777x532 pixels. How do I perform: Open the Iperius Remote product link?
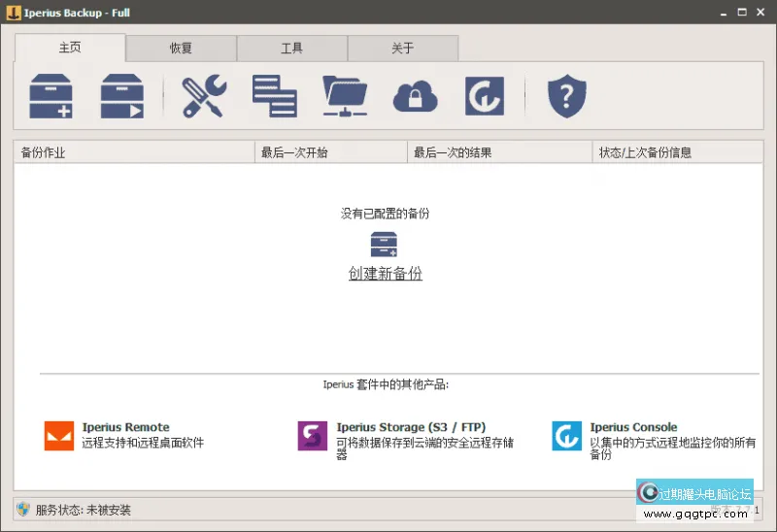pos(126,427)
